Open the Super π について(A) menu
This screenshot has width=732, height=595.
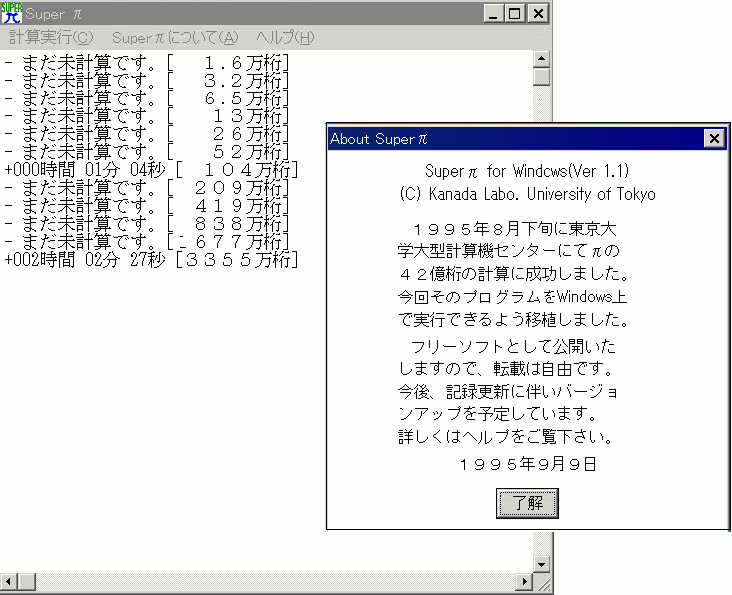click(x=175, y=37)
